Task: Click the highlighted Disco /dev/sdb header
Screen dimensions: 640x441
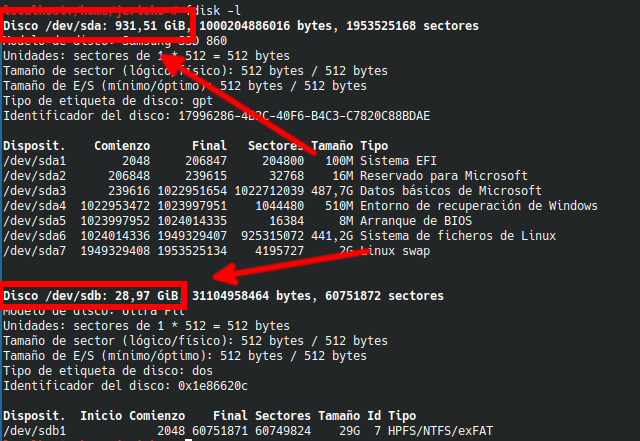Action: 93,296
